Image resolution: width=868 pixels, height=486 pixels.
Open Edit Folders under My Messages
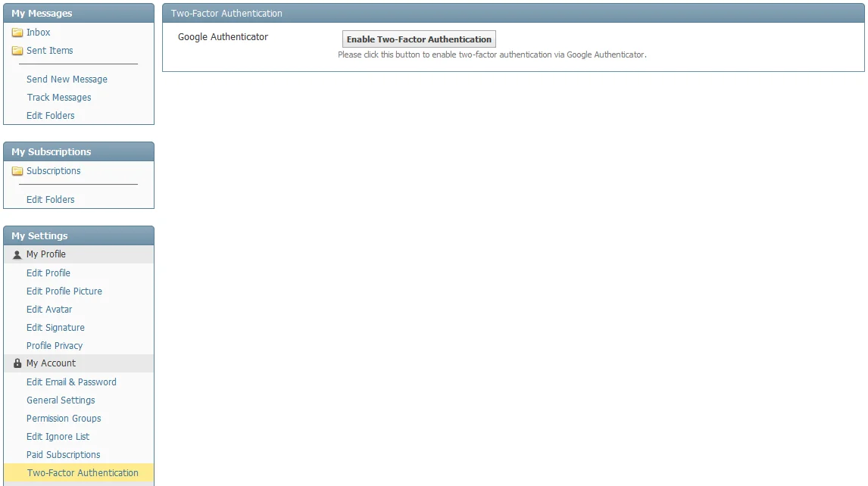click(51, 116)
